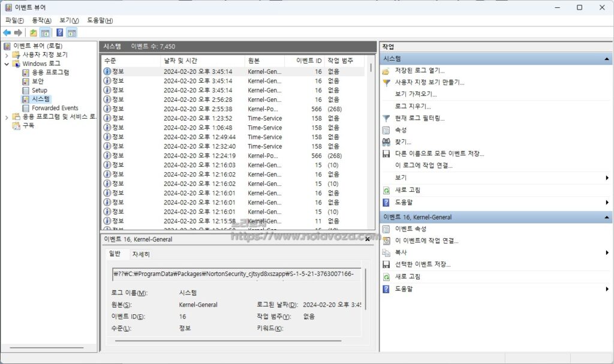Click preview pane horizontal scrollbar
614x364 pixels.
(x=228, y=341)
